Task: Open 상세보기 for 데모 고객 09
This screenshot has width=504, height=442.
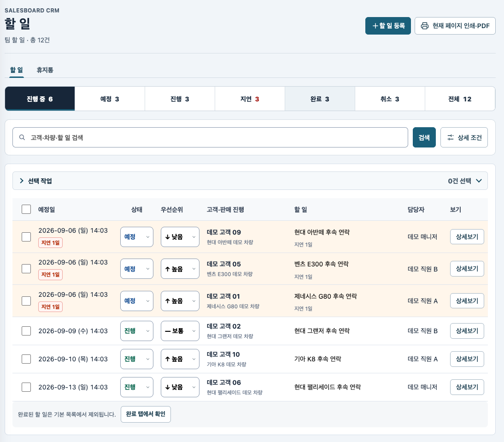Action: 467,236
